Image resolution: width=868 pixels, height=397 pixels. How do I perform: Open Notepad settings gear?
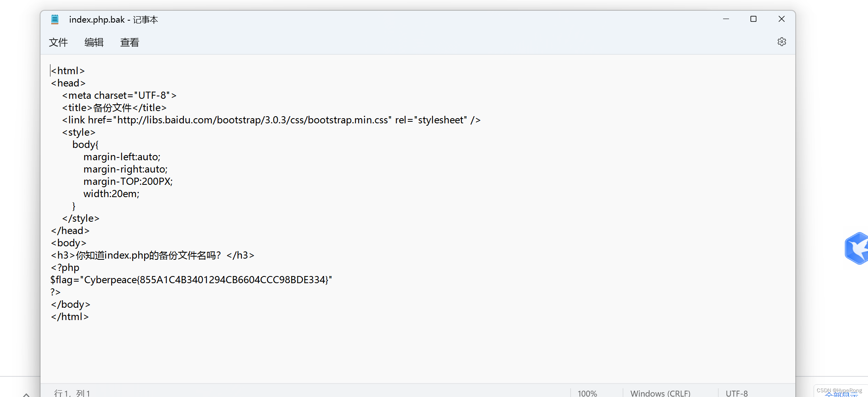pyautogui.click(x=781, y=42)
